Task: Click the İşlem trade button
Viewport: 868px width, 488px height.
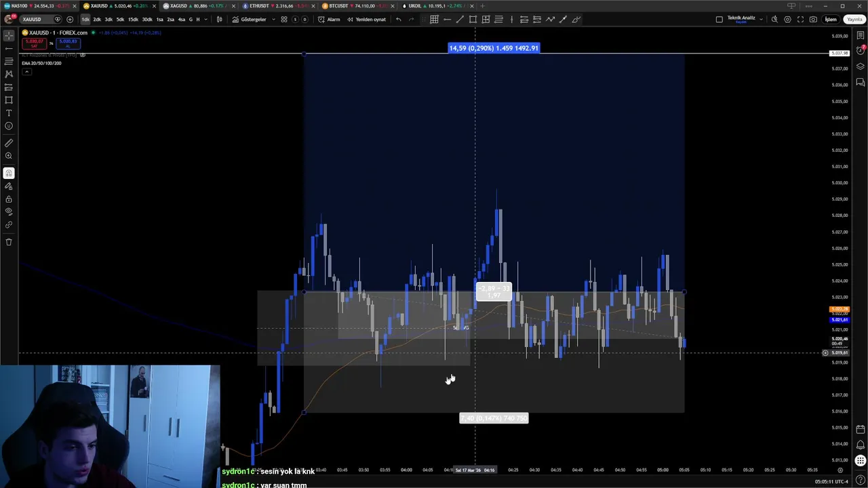Action: 831,19
